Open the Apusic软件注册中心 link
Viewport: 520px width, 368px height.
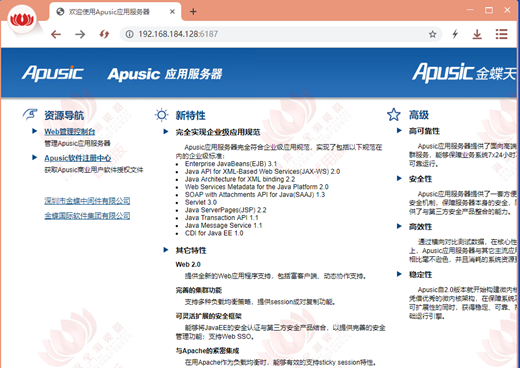click(x=78, y=158)
